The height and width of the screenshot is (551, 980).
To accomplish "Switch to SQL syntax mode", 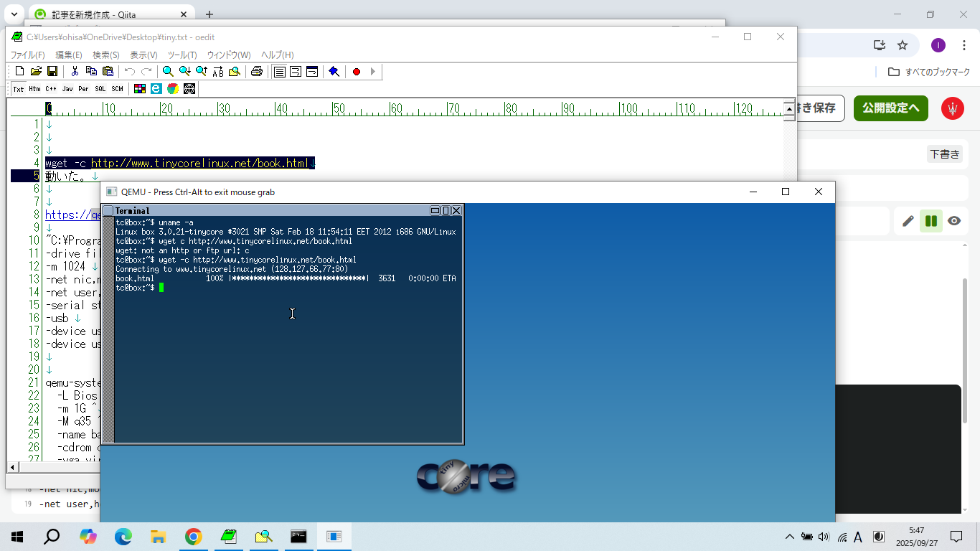I will [x=100, y=89].
